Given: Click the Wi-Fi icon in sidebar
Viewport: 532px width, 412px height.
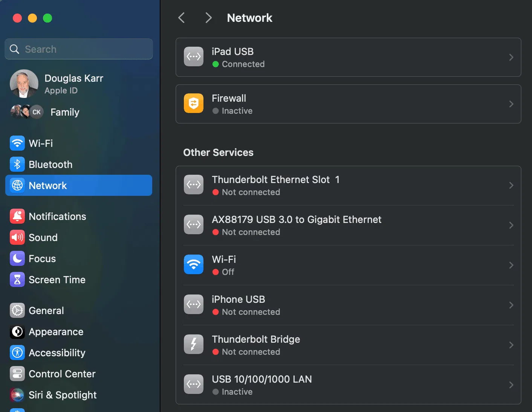Looking at the screenshot, I should click(17, 143).
